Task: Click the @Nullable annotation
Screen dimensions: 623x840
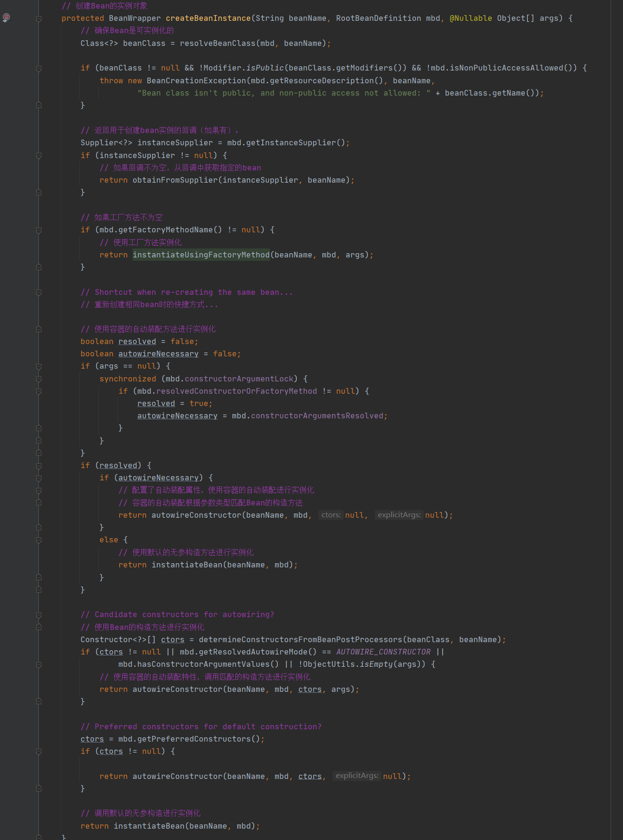Action: [471, 18]
